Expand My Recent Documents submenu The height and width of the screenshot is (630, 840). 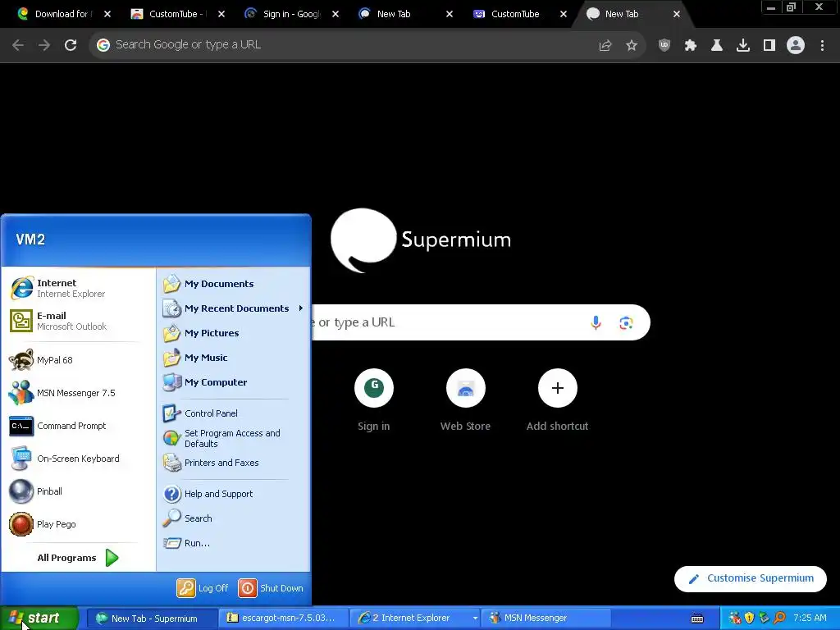pos(233,308)
